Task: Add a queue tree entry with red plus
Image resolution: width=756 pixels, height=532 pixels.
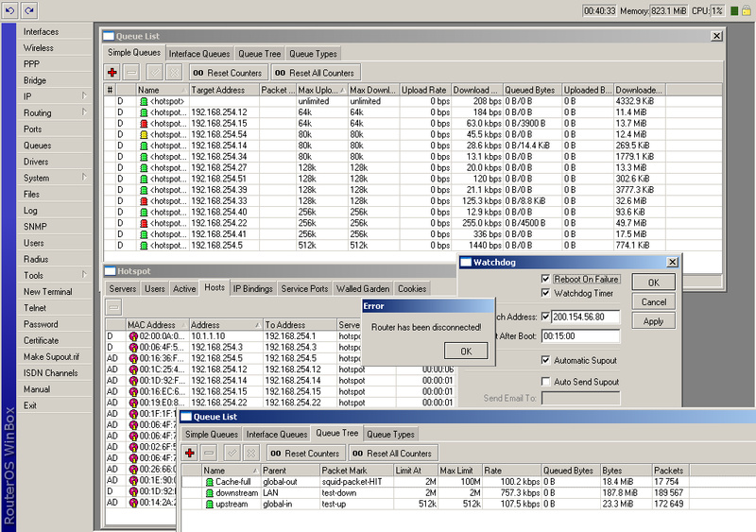Action: pos(190,453)
